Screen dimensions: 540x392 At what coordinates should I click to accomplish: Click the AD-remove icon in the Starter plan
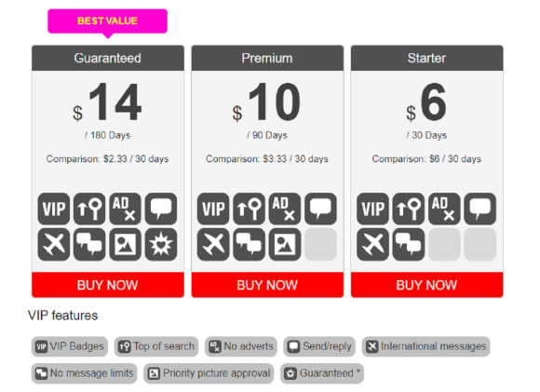pyautogui.click(x=444, y=209)
